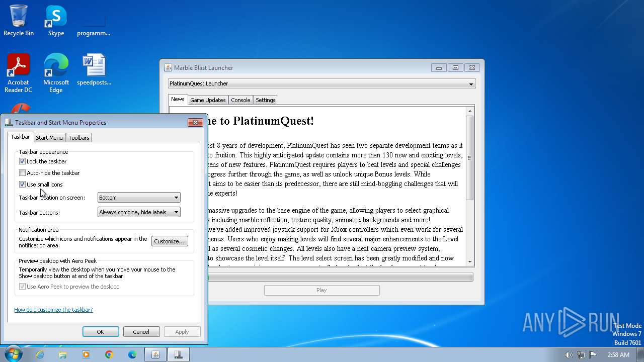The width and height of the screenshot is (644, 362).
Task: Switch to the Java launcher taskbar button
Action: coord(155,354)
